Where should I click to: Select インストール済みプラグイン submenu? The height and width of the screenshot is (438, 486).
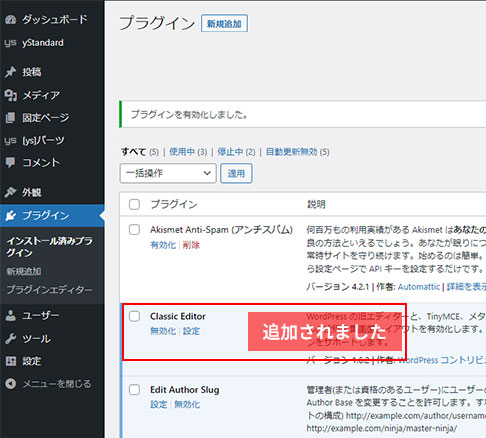[x=49, y=247]
